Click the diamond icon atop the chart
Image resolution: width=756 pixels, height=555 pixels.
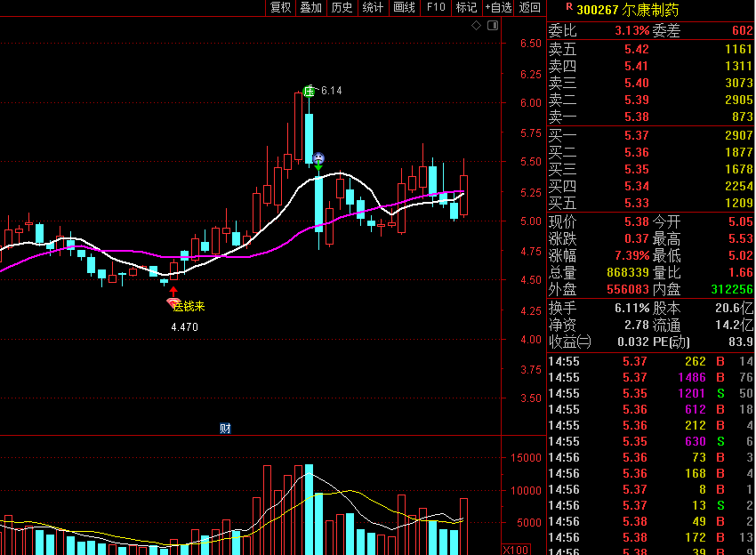(477, 26)
